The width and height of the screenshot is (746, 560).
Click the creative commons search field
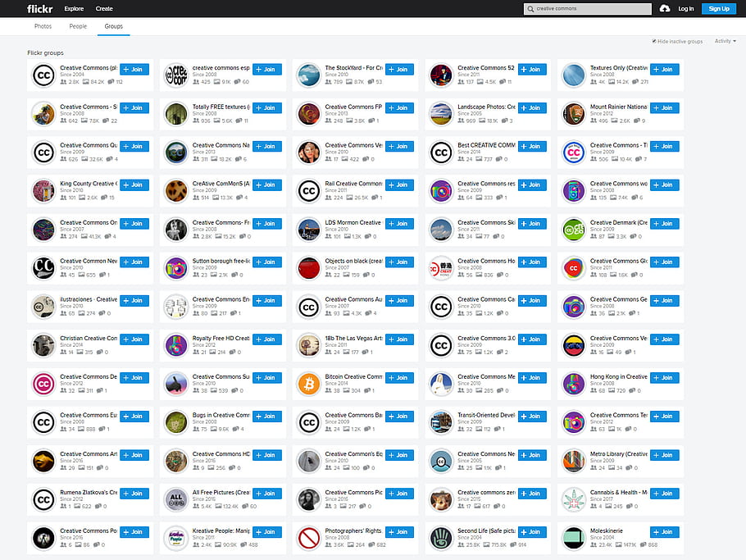point(588,8)
